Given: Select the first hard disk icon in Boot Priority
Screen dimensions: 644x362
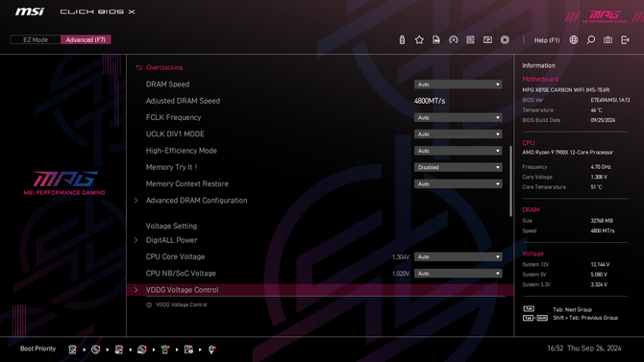Looking at the screenshot, I should click(x=72, y=350).
